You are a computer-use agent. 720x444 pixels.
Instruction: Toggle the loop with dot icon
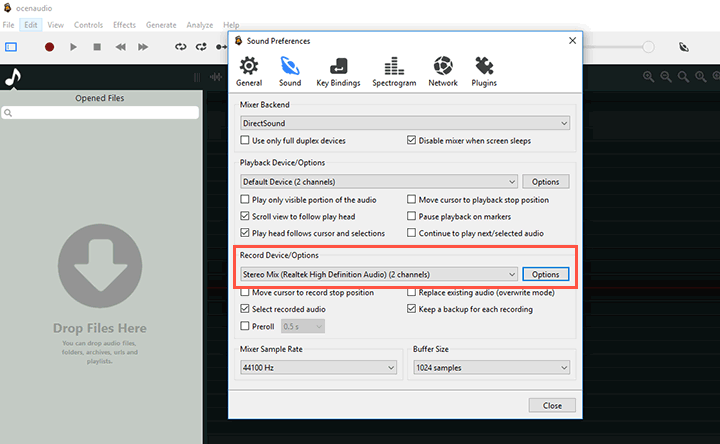201,47
